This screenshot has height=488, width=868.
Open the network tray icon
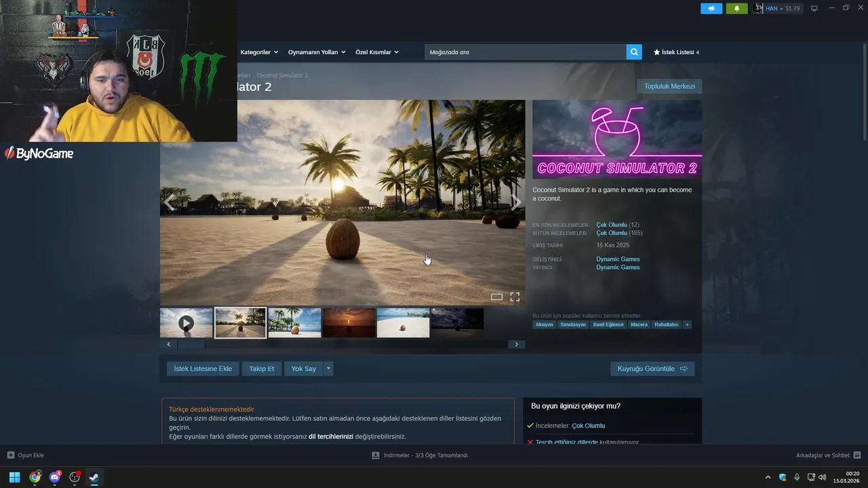[x=811, y=477]
